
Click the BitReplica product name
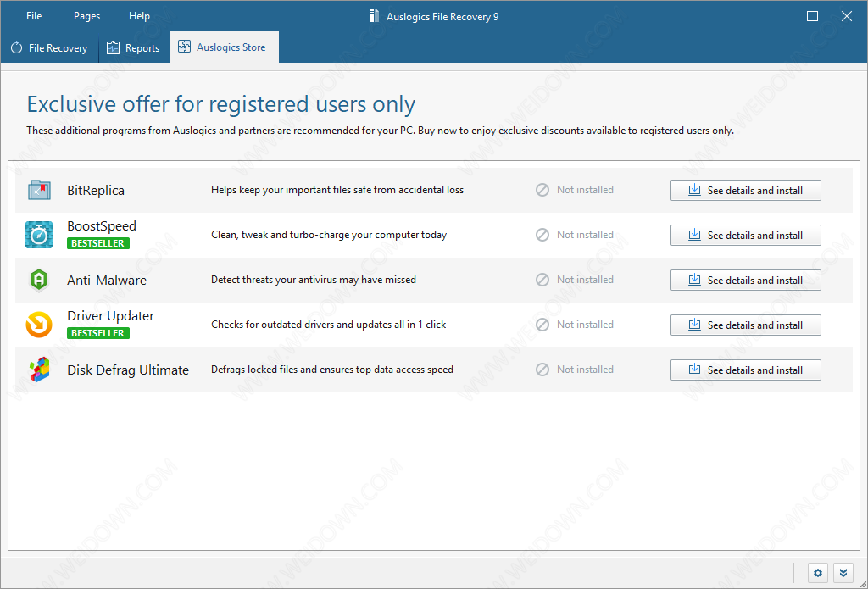click(x=96, y=191)
